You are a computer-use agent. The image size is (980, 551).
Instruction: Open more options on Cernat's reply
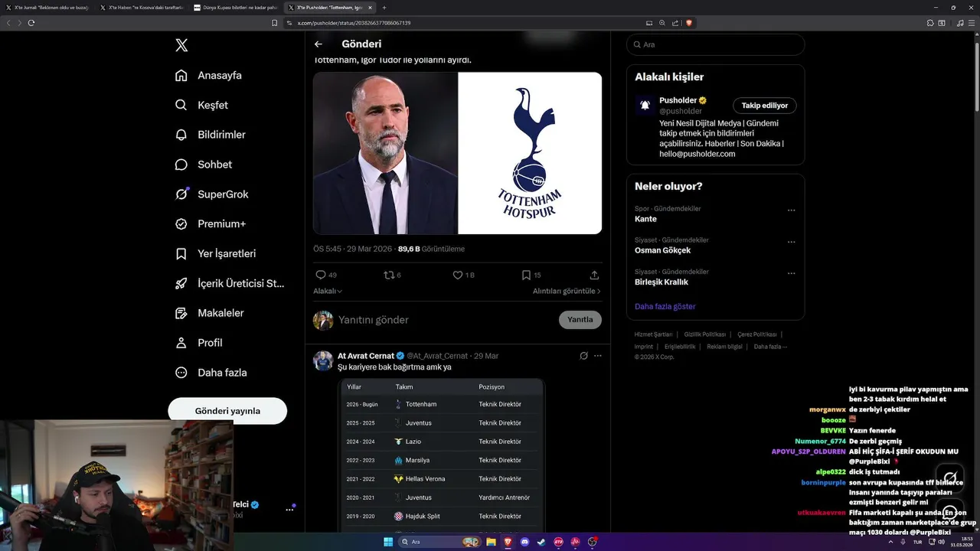tap(598, 356)
